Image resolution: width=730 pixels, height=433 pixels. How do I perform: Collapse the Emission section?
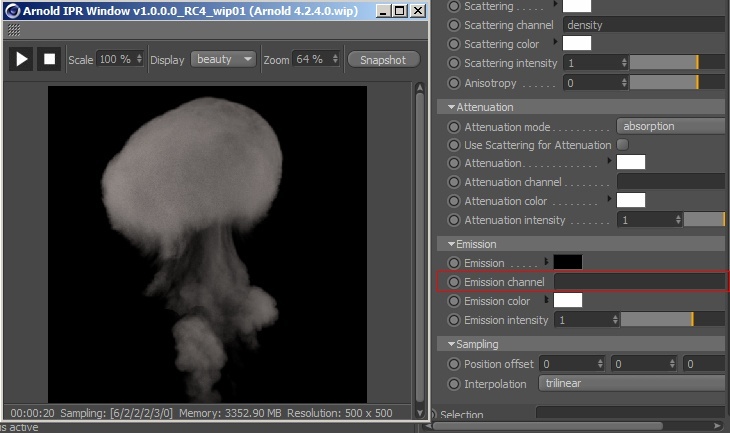[451, 244]
